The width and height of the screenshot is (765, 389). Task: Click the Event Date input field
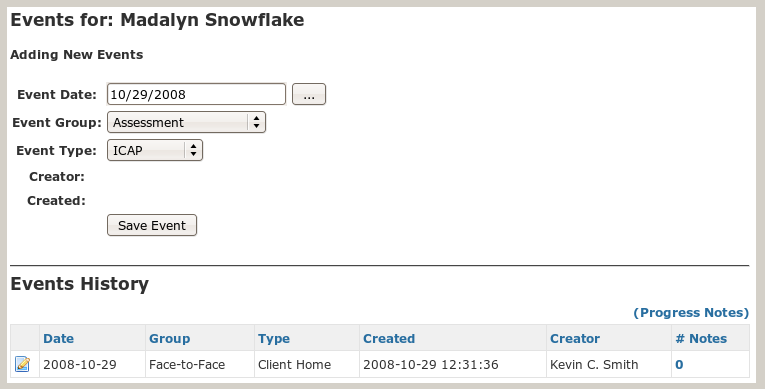click(x=196, y=94)
